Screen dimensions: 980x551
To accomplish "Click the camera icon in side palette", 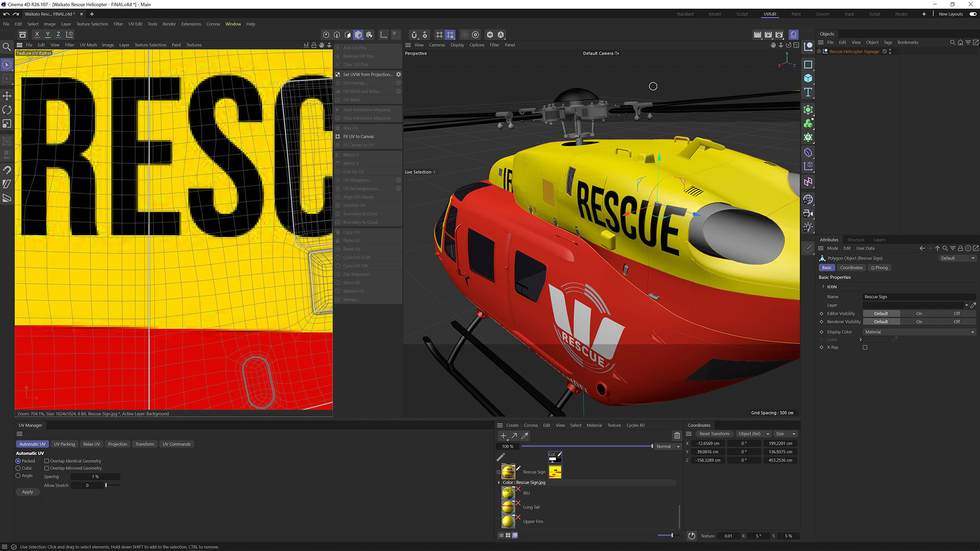I will coord(808,214).
